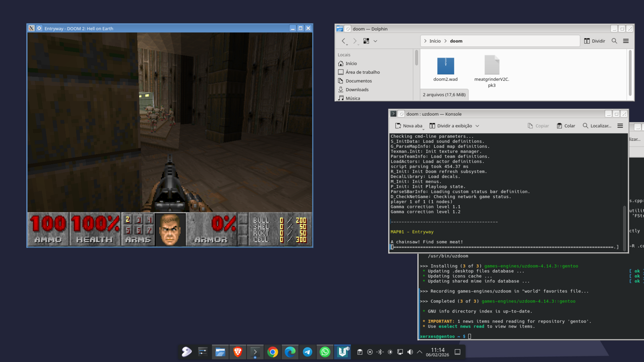This screenshot has height=362, width=644.
Task: Click Nova aba button in Konsole
Action: tap(409, 126)
